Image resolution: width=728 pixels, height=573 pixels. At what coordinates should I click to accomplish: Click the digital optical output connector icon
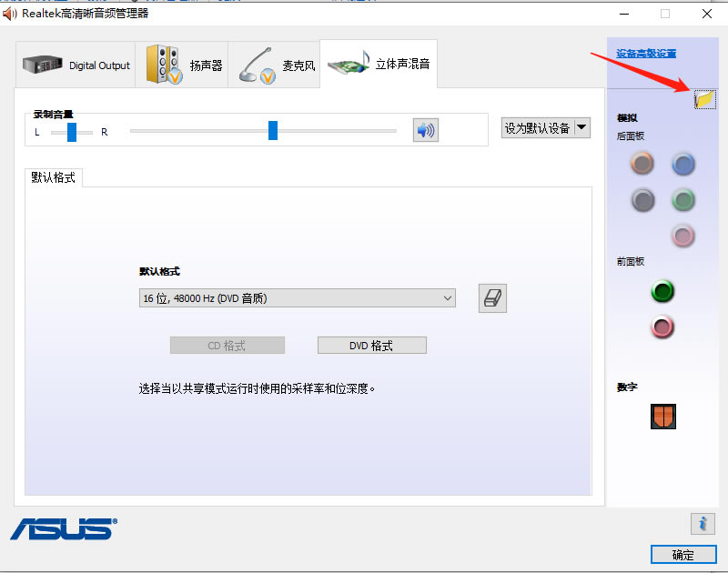663,417
